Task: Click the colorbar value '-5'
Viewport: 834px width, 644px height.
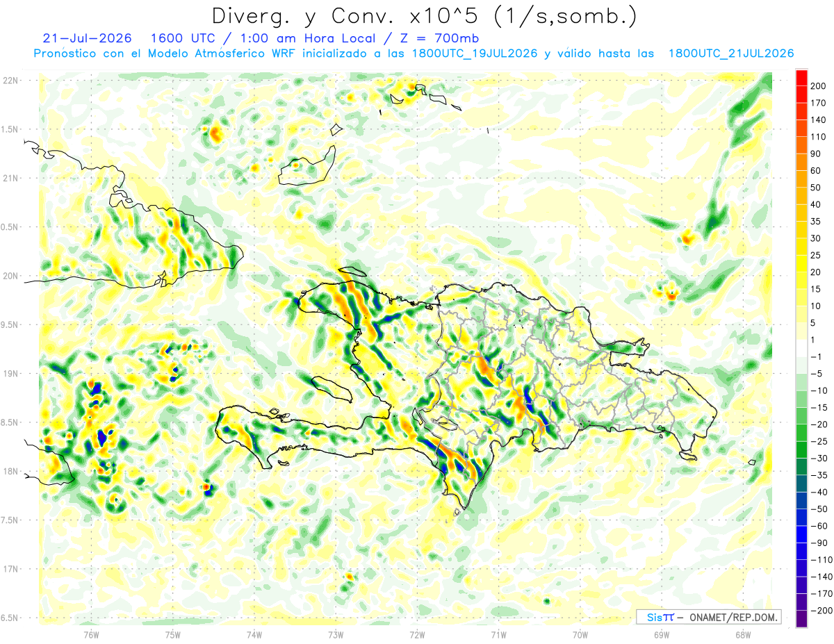Action: [x=818, y=374]
